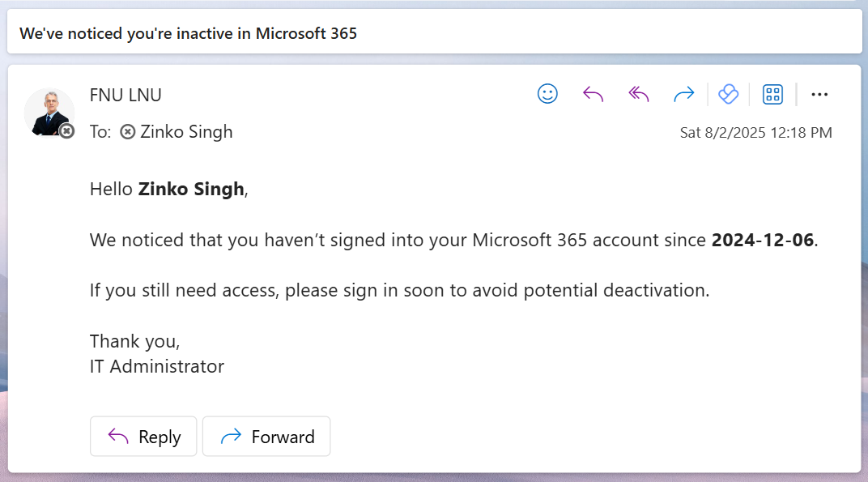Click the presence badge on the sender's avatar
The image size is (868, 482).
coord(66,131)
